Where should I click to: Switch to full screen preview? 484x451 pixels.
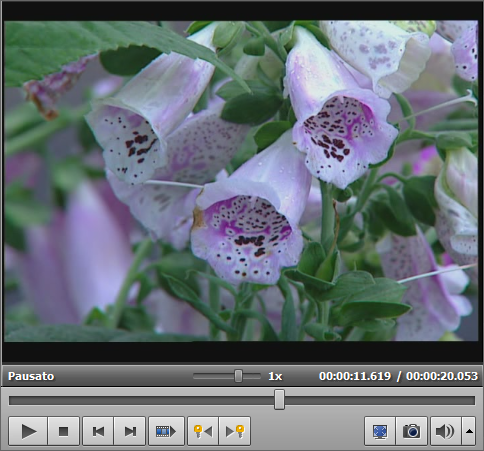click(380, 431)
